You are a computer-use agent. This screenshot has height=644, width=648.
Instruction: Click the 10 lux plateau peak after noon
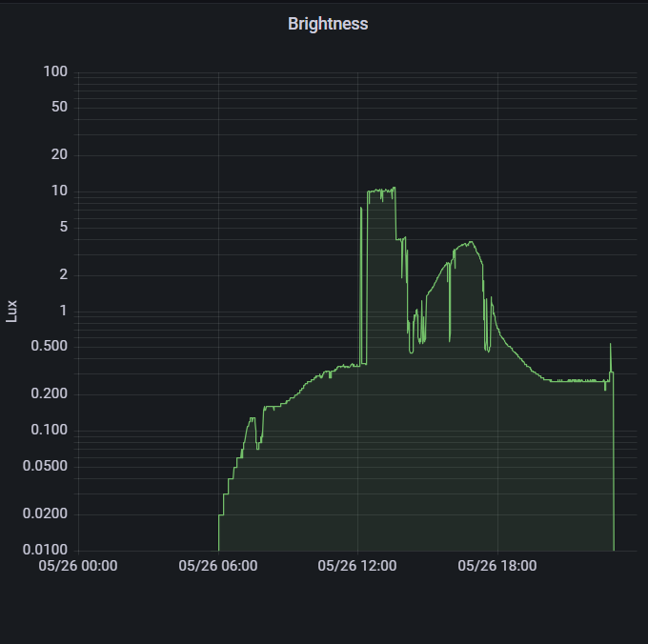click(381, 191)
